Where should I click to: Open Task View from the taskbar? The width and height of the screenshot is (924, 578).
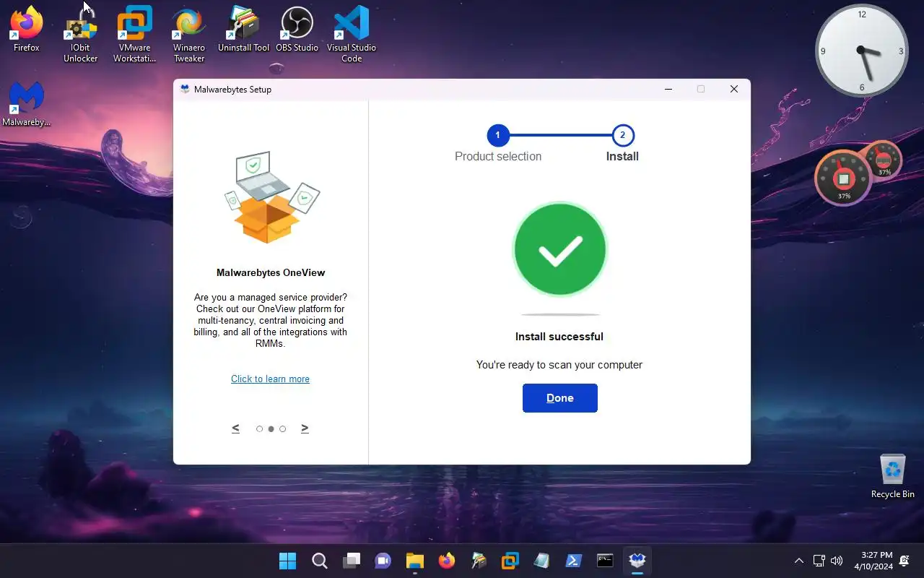point(352,561)
